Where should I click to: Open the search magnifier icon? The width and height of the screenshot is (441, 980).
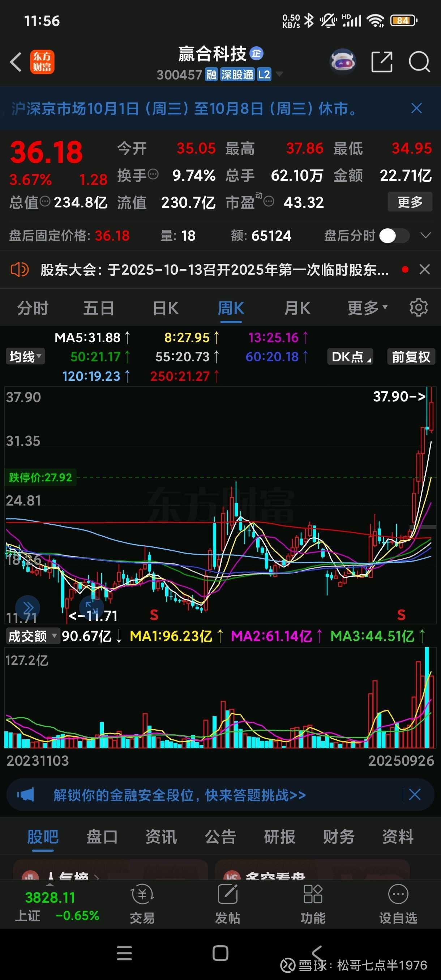(419, 62)
